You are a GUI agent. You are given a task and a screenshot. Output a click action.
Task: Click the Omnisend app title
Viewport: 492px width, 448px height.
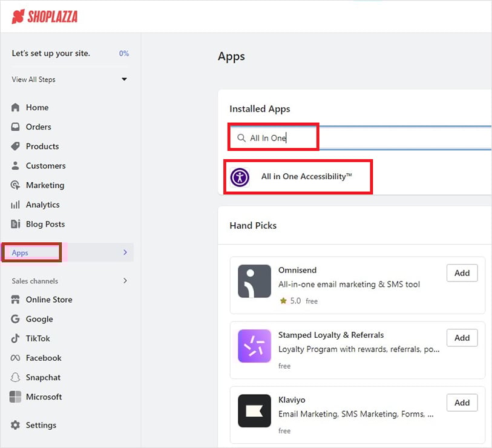click(x=298, y=270)
